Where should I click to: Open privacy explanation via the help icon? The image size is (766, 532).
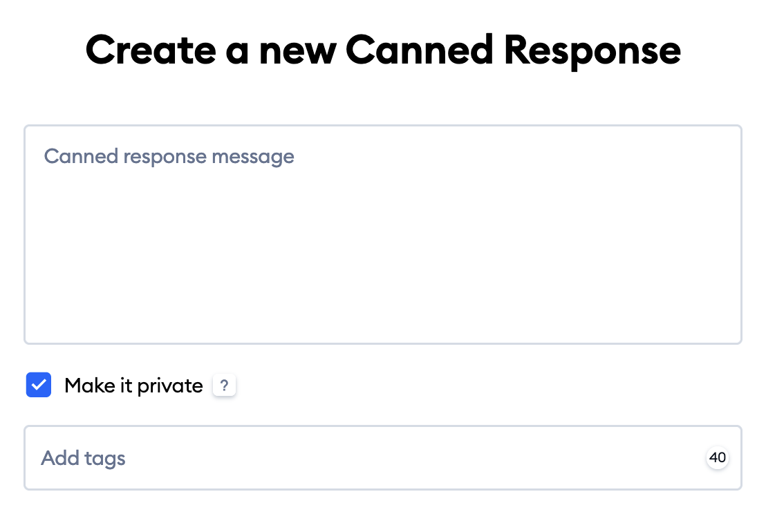tap(224, 386)
